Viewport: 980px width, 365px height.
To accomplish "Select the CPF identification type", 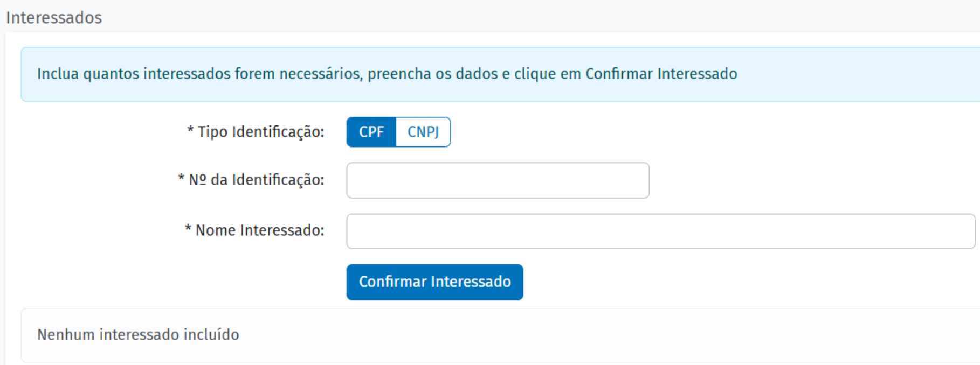I will [x=371, y=132].
